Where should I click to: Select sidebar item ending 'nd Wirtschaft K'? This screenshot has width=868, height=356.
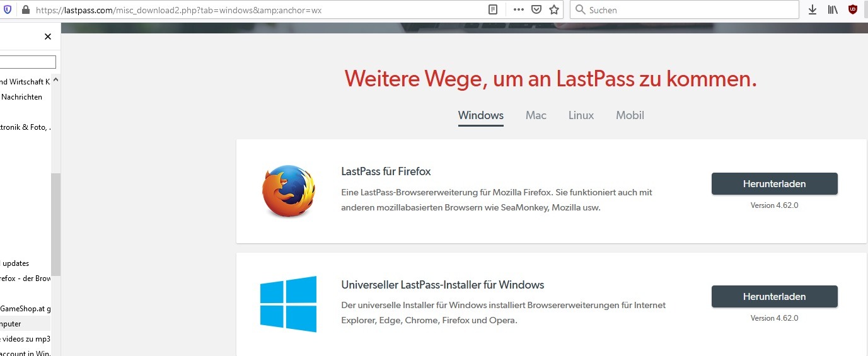(25, 82)
